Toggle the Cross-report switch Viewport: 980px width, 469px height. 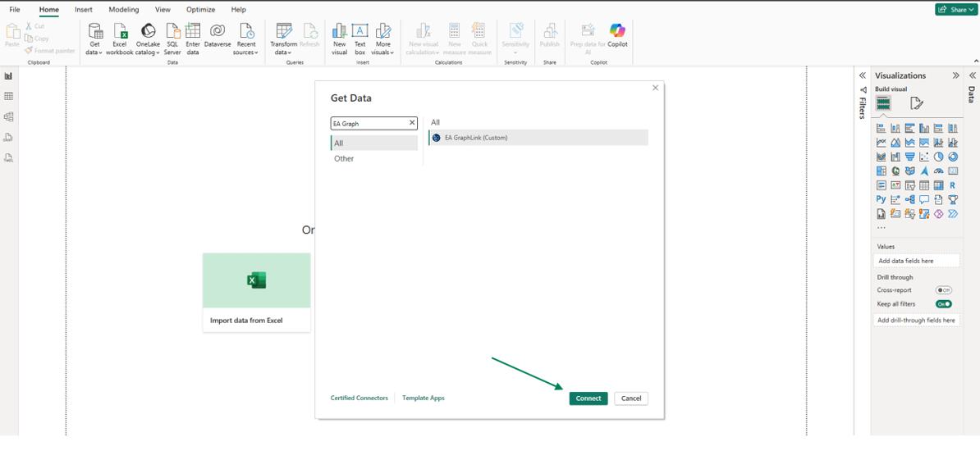click(x=944, y=290)
